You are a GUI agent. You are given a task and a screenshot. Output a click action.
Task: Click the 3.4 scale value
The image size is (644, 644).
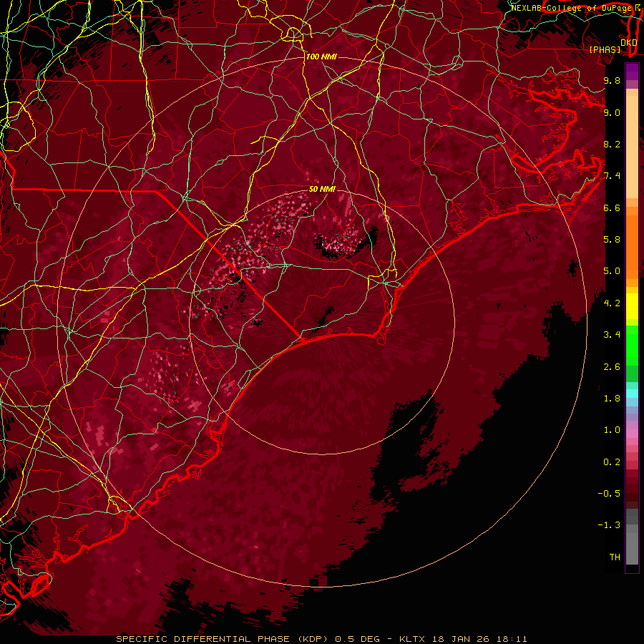click(612, 335)
